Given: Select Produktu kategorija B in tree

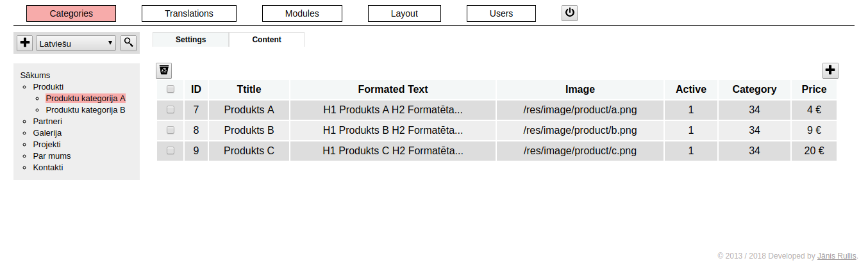Looking at the screenshot, I should point(85,109).
